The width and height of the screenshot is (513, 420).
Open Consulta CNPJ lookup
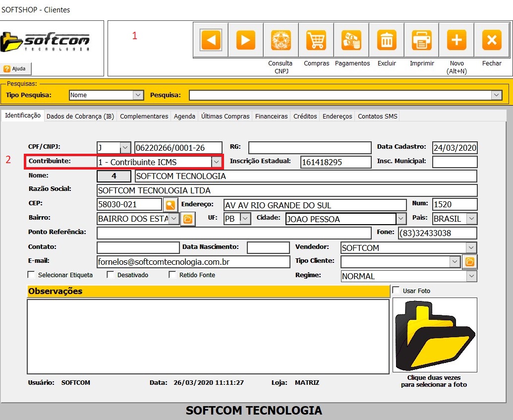(281, 40)
